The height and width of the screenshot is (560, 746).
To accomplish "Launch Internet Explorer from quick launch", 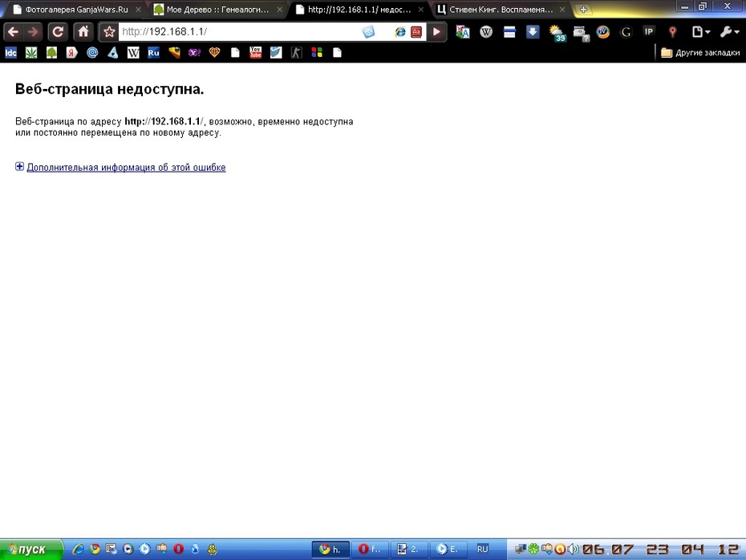I will click(x=78, y=550).
